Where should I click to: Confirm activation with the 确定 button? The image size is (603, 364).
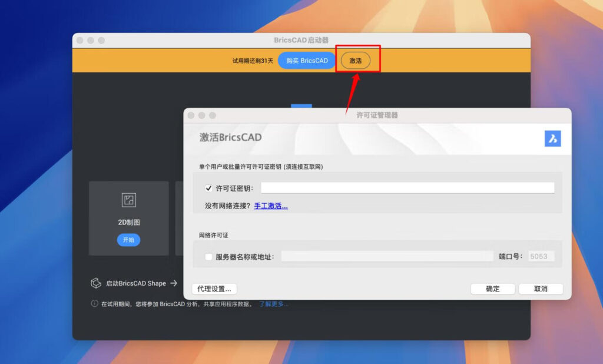pos(492,289)
